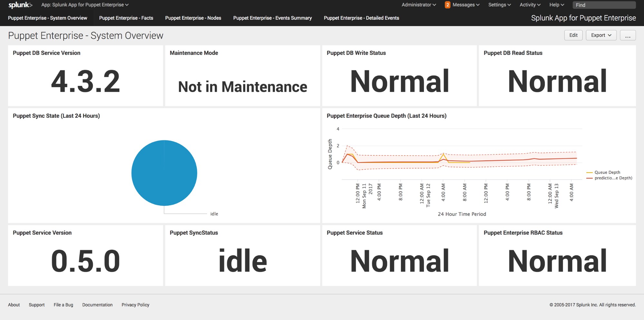Select Puppet Enterprise - Events Summary tab
The height and width of the screenshot is (320, 644).
272,18
